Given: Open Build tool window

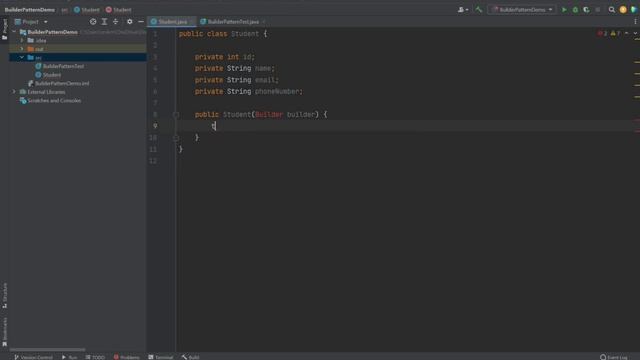Looking at the screenshot, I should click(191, 357).
